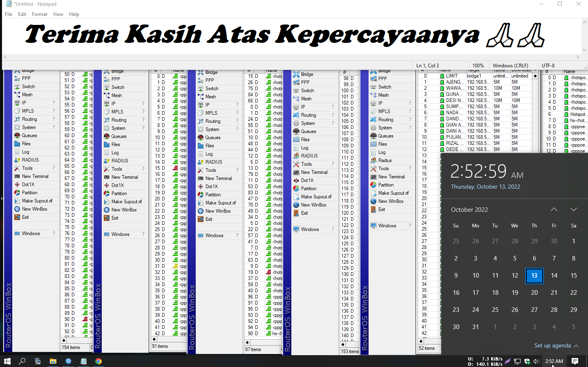588x367 pixels.
Task: Open Notepad Edit menu
Action: (22, 14)
